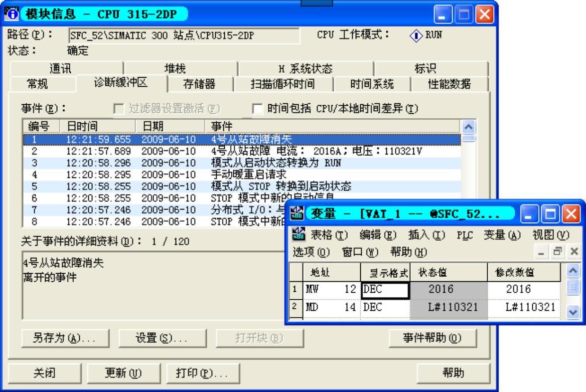Click the 另存为(A)... button
586x392 pixels.
pyautogui.click(x=65, y=338)
